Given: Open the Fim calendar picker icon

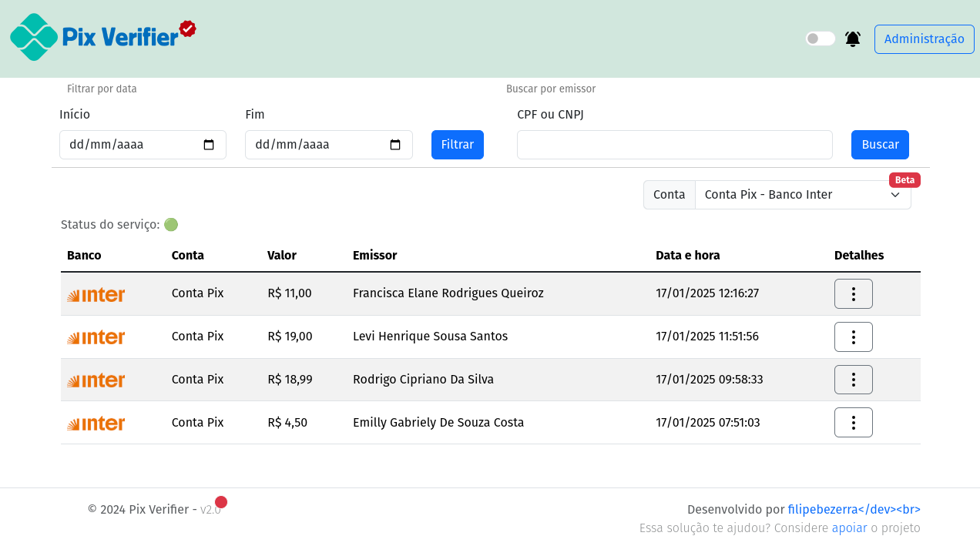Looking at the screenshot, I should point(395,145).
